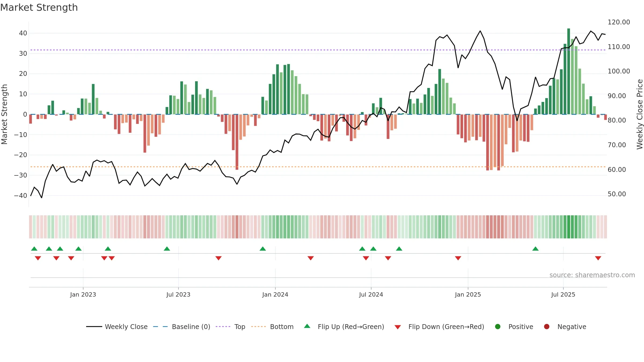
Task: Click the flip-down marker before Jan 2025
Action: 458,258
